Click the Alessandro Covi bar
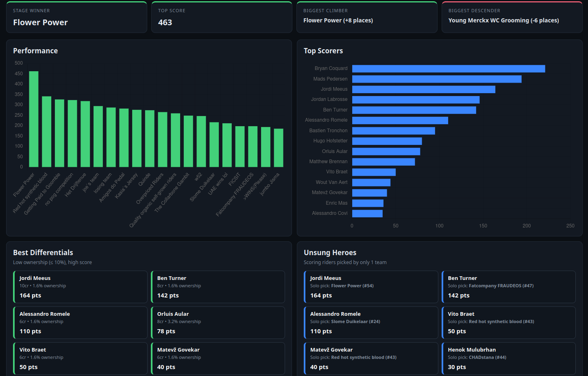This screenshot has height=376, width=588. pos(367,214)
